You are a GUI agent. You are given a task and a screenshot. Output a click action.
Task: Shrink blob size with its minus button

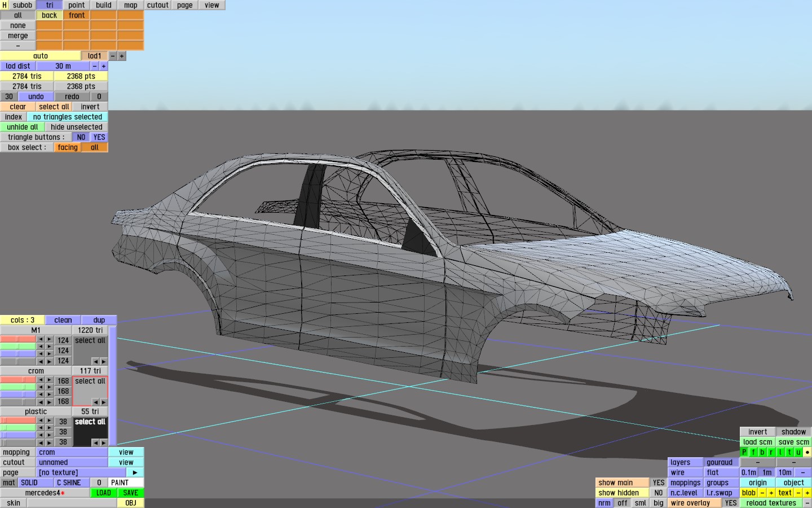(762, 493)
